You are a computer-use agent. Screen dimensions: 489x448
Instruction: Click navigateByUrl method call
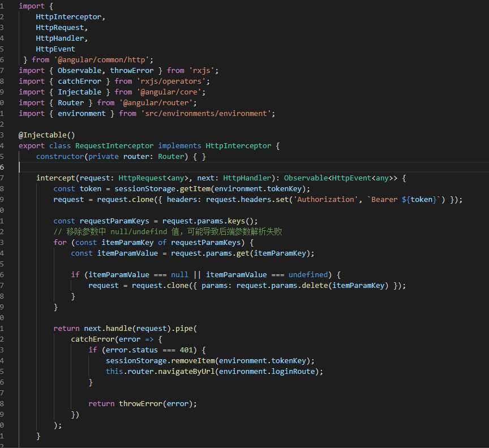[x=186, y=372]
